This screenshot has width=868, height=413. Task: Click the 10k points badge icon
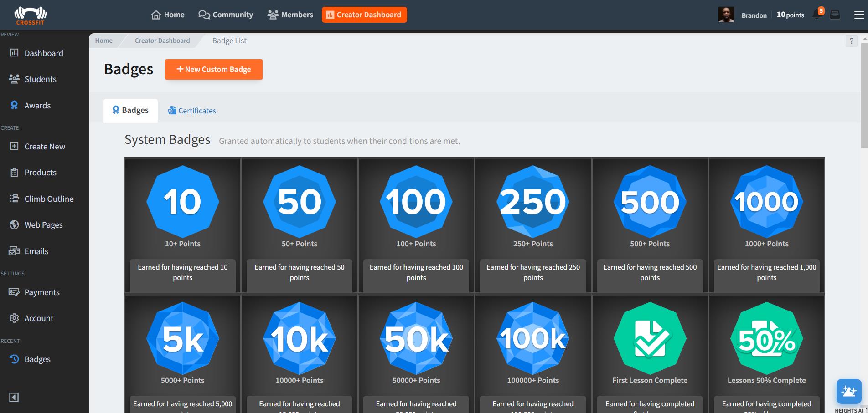[300, 338]
